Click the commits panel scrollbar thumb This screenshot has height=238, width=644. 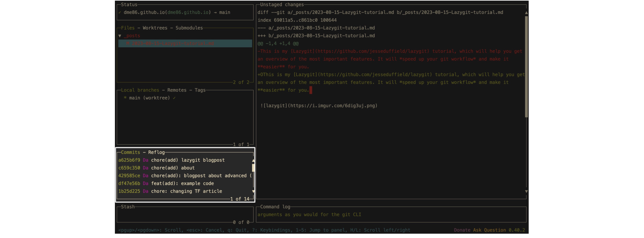click(x=253, y=168)
